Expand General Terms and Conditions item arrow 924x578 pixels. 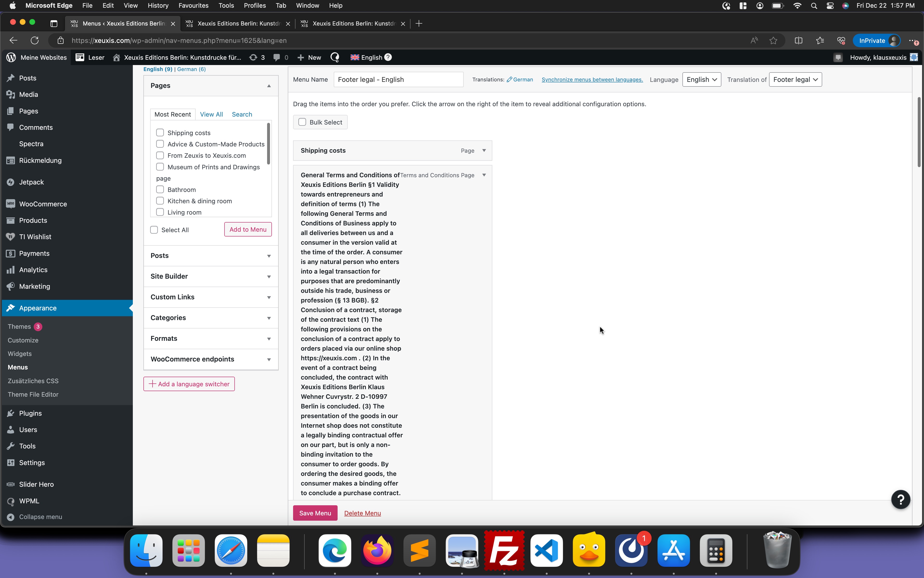[484, 175]
